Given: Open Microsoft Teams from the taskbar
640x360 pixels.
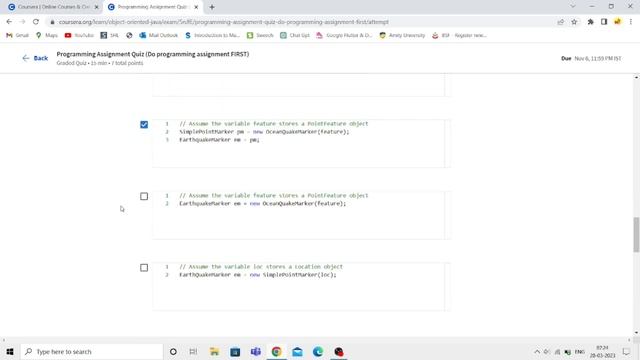Looking at the screenshot, I should click(256, 351).
